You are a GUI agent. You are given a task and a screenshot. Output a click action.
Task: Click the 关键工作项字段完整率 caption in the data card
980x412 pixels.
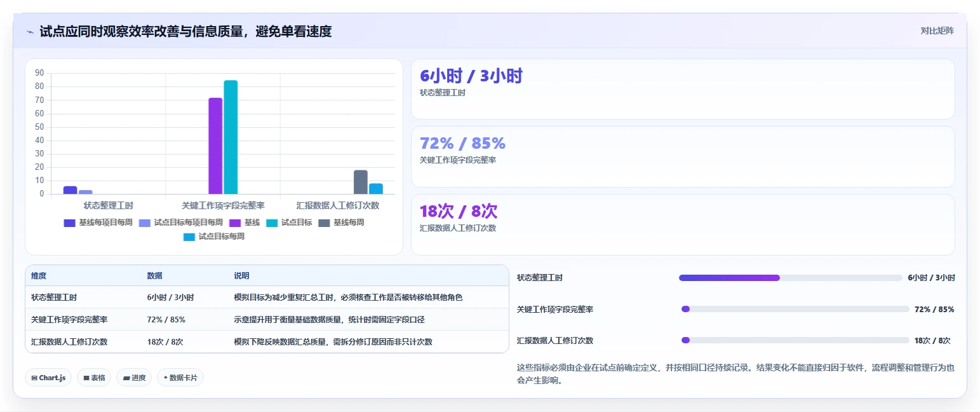[458, 160]
